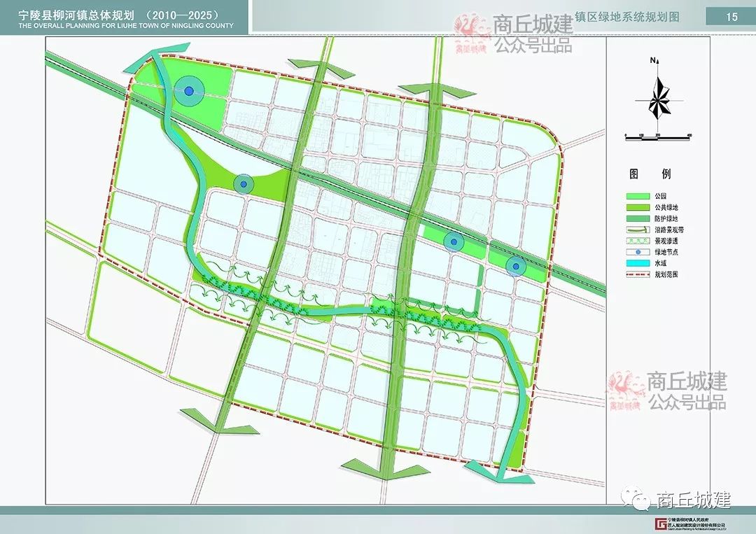Click the 防护绿地 legend label
This screenshot has width=756, height=534.
tap(666, 219)
